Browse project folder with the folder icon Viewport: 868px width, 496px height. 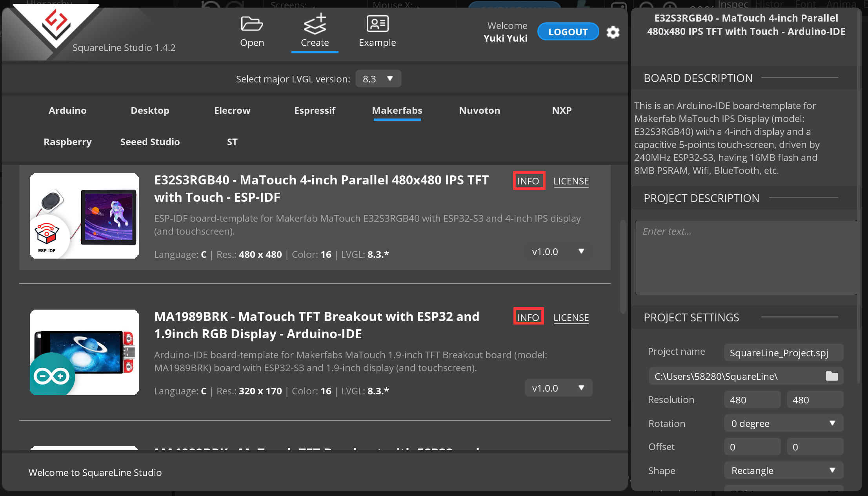[832, 376]
